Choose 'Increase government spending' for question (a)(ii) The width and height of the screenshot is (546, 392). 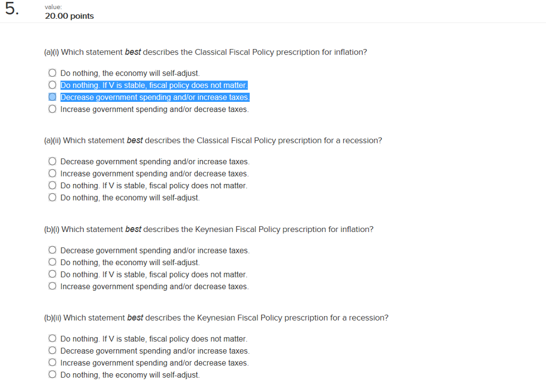52,174
